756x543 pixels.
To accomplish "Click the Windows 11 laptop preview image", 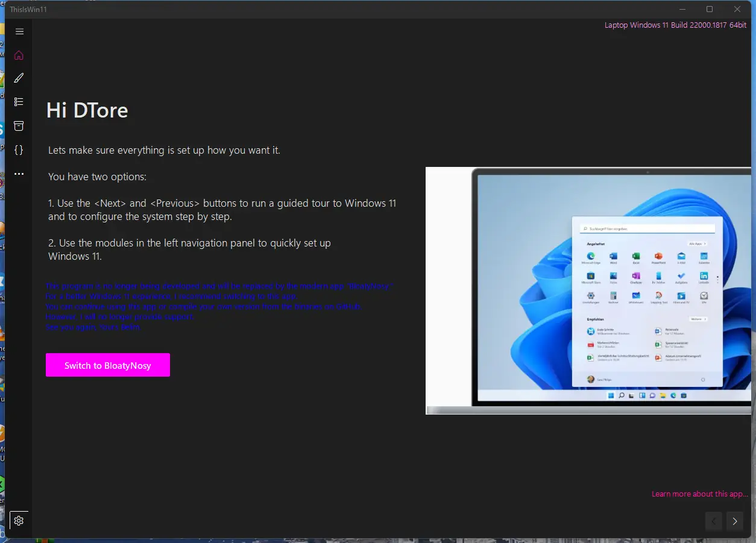I will tap(588, 290).
